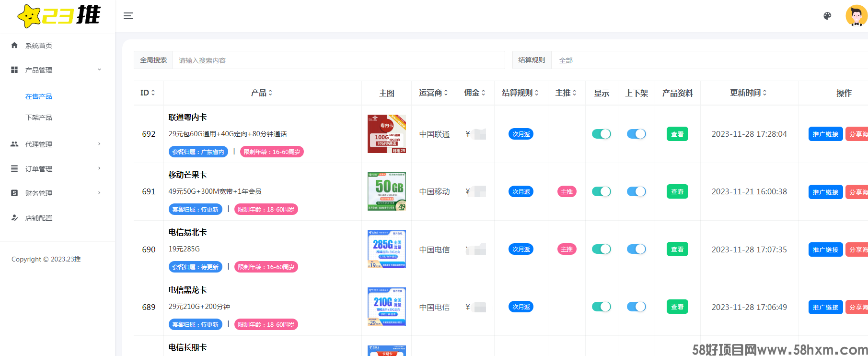Expand the 代理管理 menu chevron
868x356 pixels.
coord(100,144)
